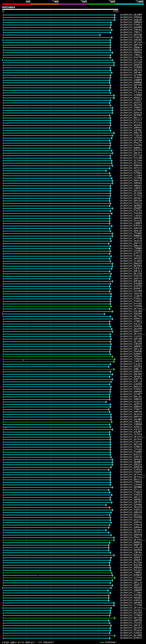The height and width of the screenshot is (644, 146).
Task: Select the UniRef100_Q6FSM4 label
Action: [131, 85]
